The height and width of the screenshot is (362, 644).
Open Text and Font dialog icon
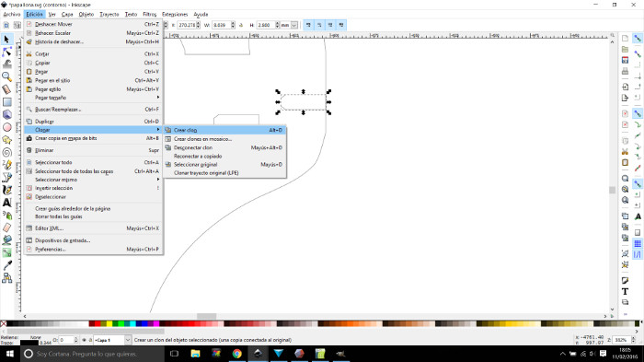625,292
